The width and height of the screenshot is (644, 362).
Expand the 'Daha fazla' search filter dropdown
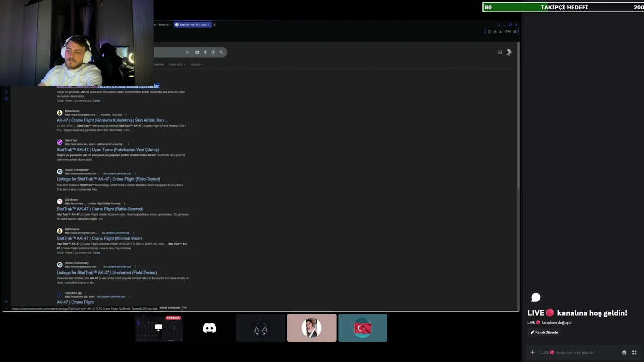pyautogui.click(x=177, y=64)
